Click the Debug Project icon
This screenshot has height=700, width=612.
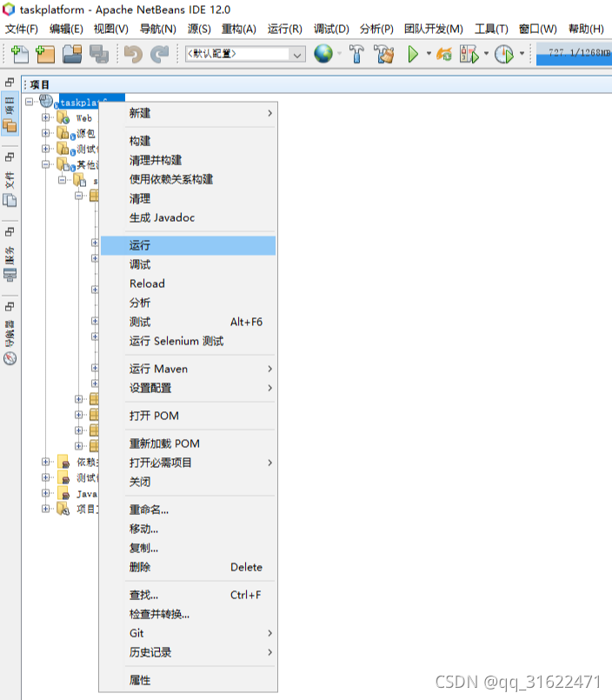click(x=469, y=54)
